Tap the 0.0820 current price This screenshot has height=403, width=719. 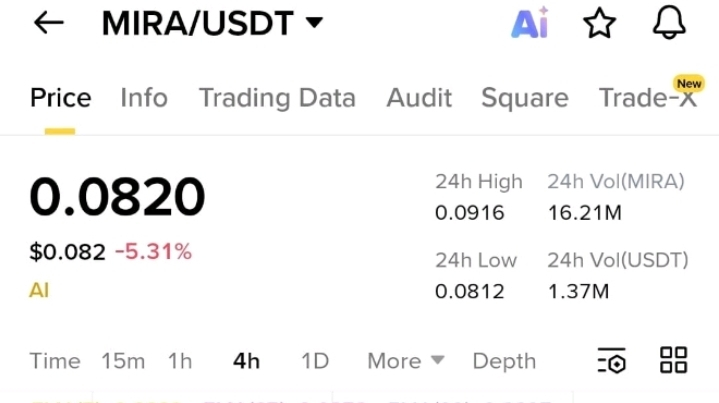pos(117,197)
